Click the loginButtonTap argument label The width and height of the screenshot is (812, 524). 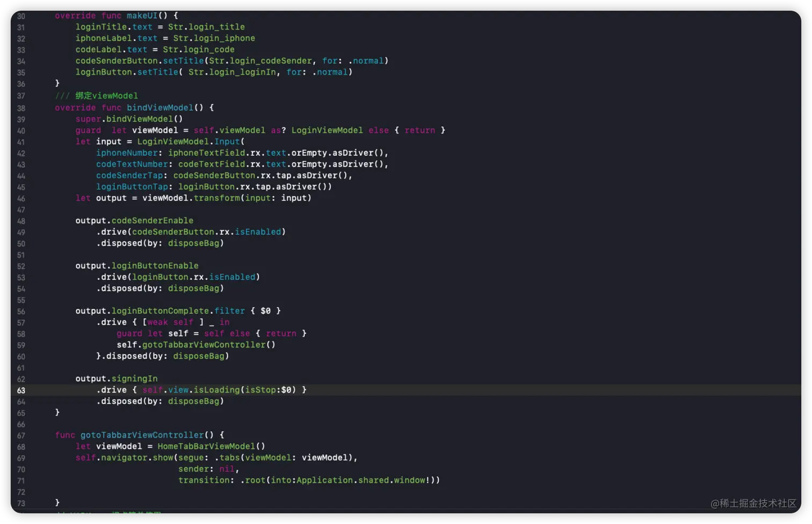pos(132,186)
